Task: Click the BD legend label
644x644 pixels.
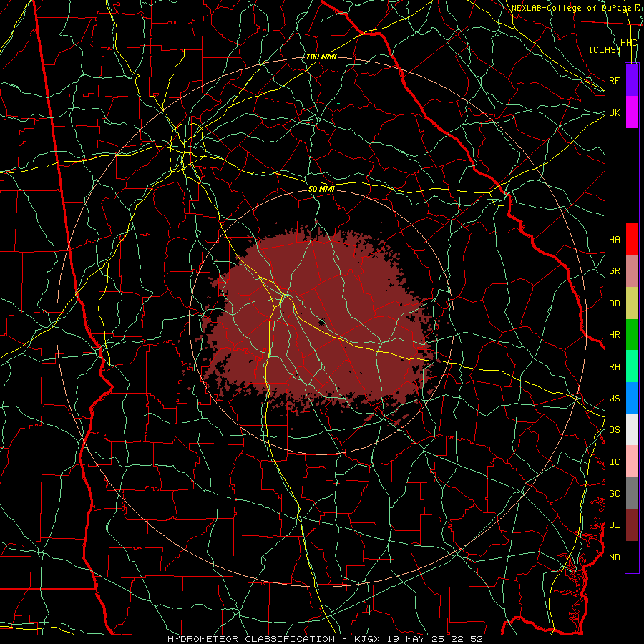Action: pos(614,303)
